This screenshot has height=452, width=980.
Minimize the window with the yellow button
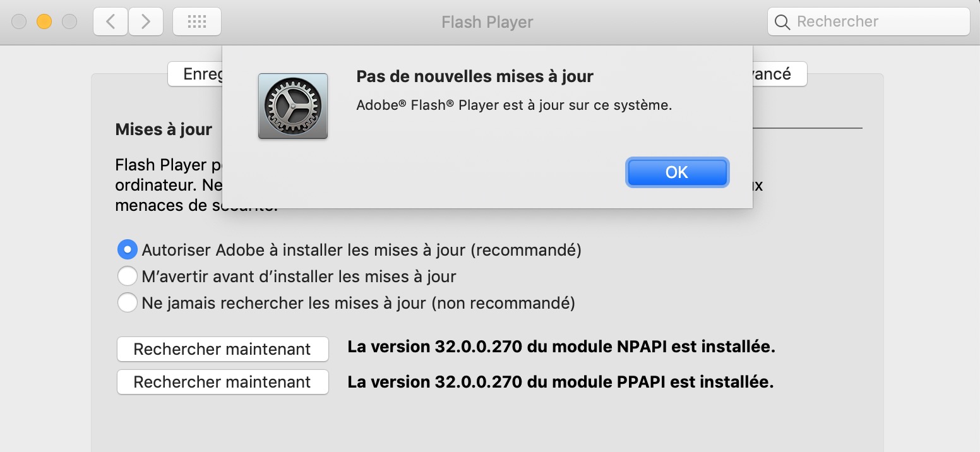pyautogui.click(x=44, y=21)
